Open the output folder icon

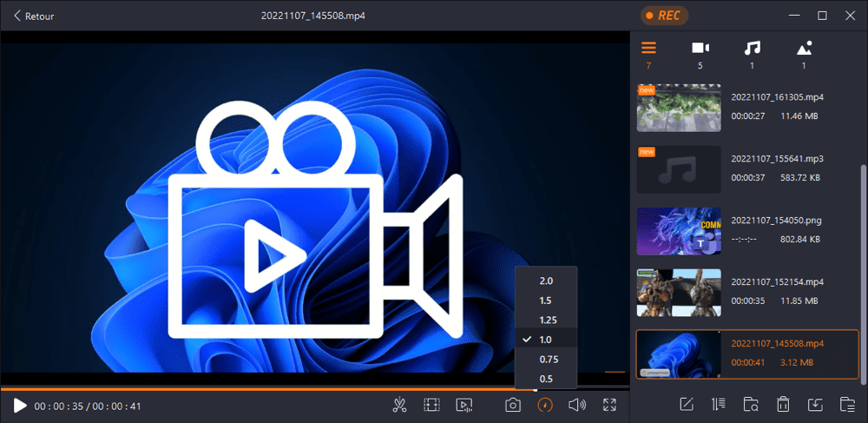tap(847, 405)
